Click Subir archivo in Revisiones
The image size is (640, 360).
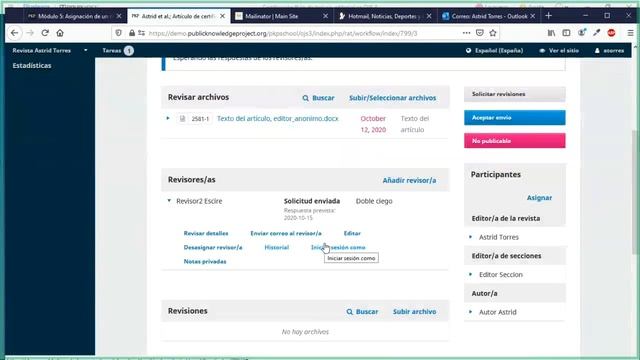414,311
